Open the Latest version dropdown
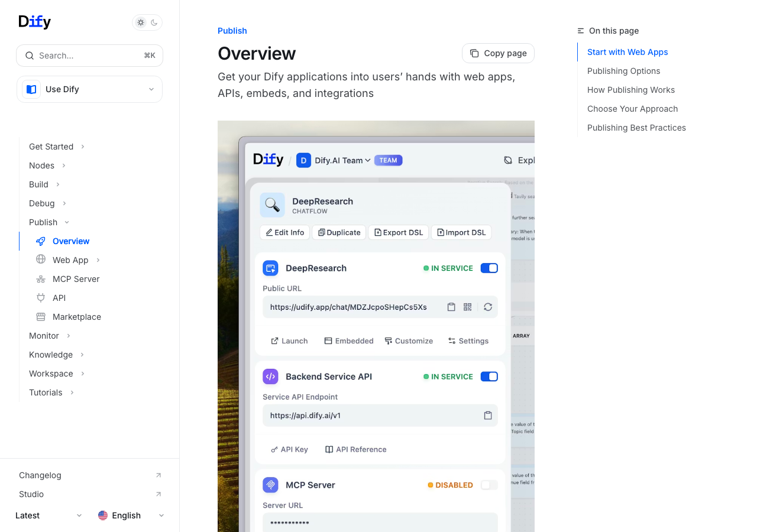The image size is (757, 532). (48, 515)
